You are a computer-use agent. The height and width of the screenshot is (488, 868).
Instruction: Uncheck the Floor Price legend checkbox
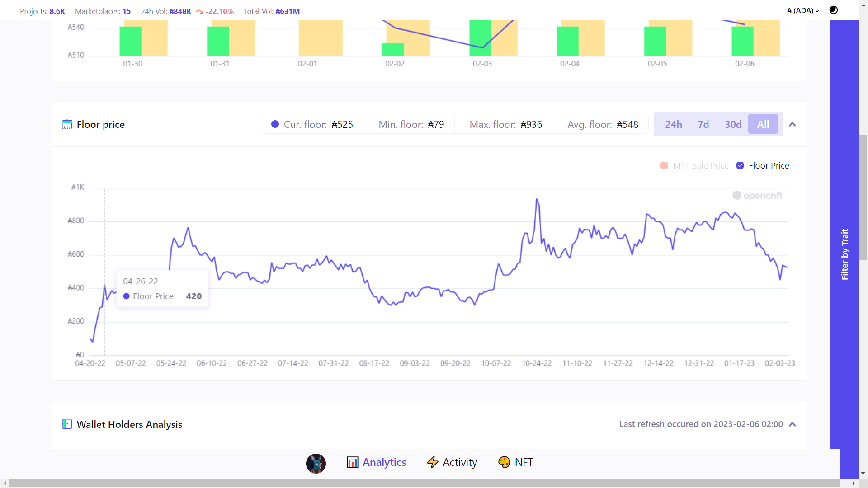[x=740, y=165]
